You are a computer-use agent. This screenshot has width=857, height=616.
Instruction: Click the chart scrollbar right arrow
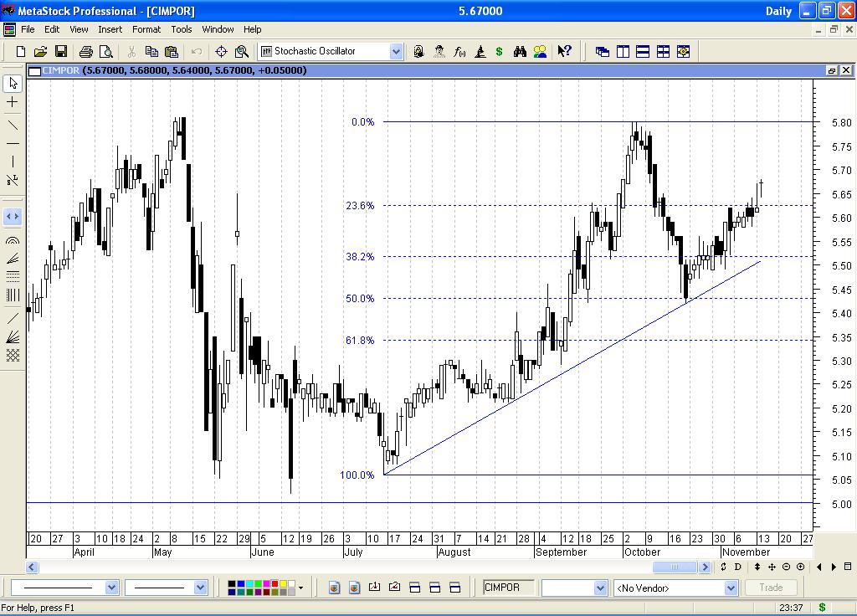[x=705, y=567]
